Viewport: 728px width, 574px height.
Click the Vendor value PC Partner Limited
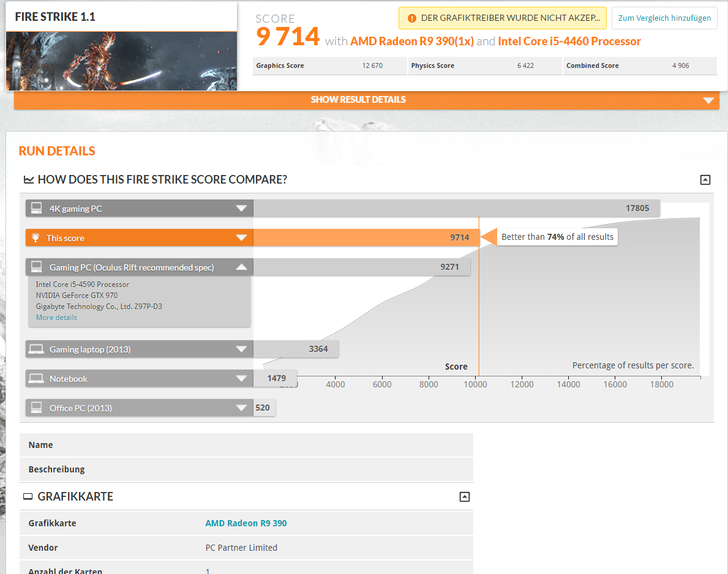pyautogui.click(x=241, y=548)
